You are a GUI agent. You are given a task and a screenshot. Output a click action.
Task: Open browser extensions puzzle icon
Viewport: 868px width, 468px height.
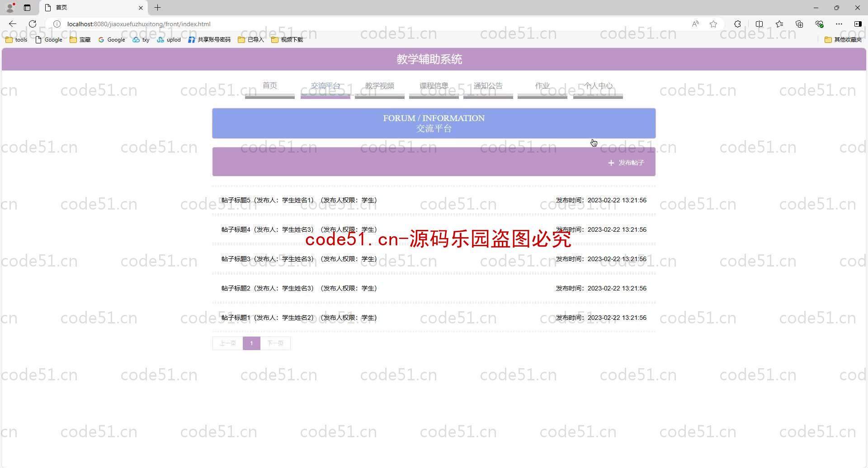point(737,24)
